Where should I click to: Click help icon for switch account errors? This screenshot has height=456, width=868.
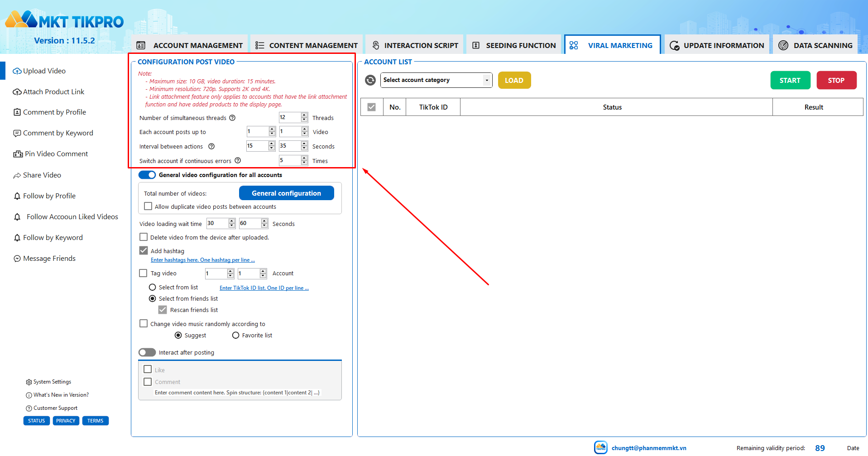pyautogui.click(x=238, y=160)
